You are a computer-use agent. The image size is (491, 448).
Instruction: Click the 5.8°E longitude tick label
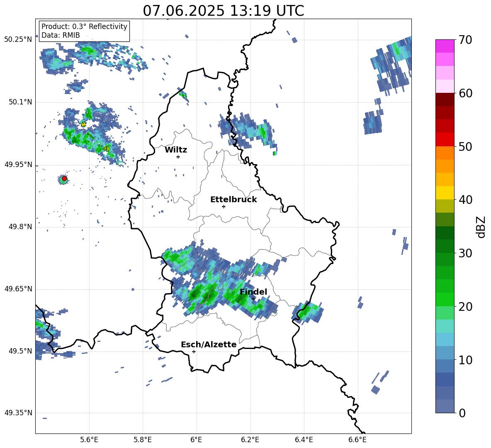(x=143, y=440)
